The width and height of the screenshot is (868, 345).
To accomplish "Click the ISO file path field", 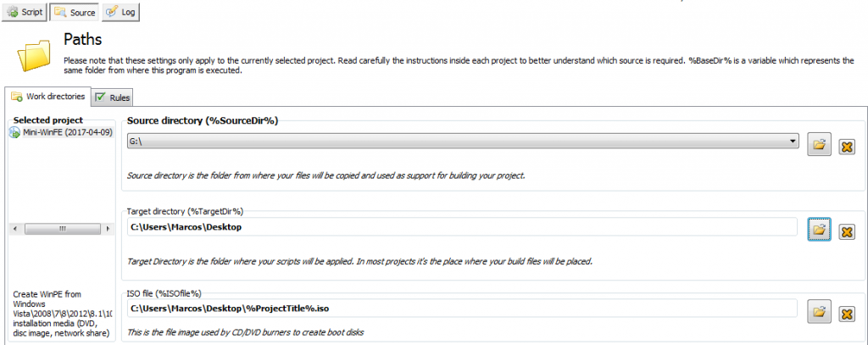I will pyautogui.click(x=462, y=309).
